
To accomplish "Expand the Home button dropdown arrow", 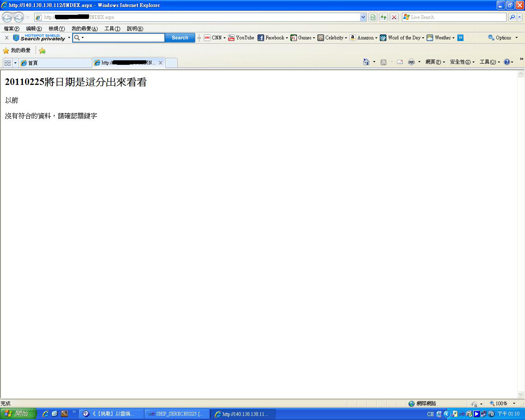I will pyautogui.click(x=374, y=62).
